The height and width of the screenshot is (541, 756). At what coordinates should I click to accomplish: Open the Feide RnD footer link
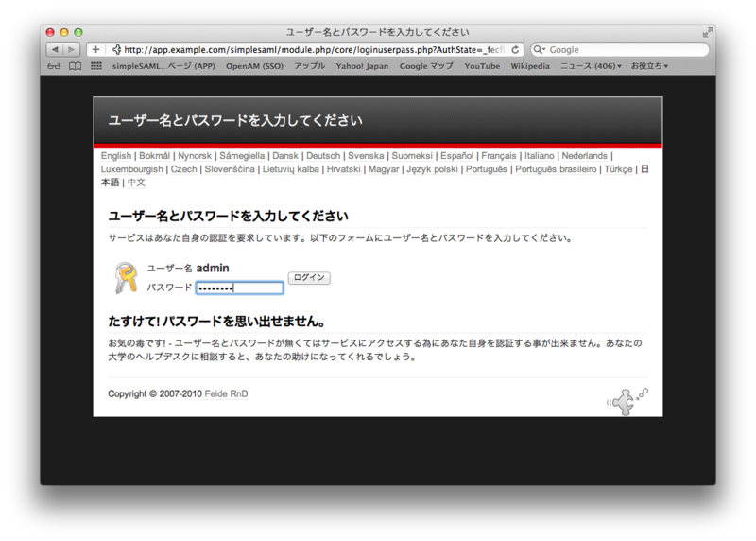(x=227, y=393)
